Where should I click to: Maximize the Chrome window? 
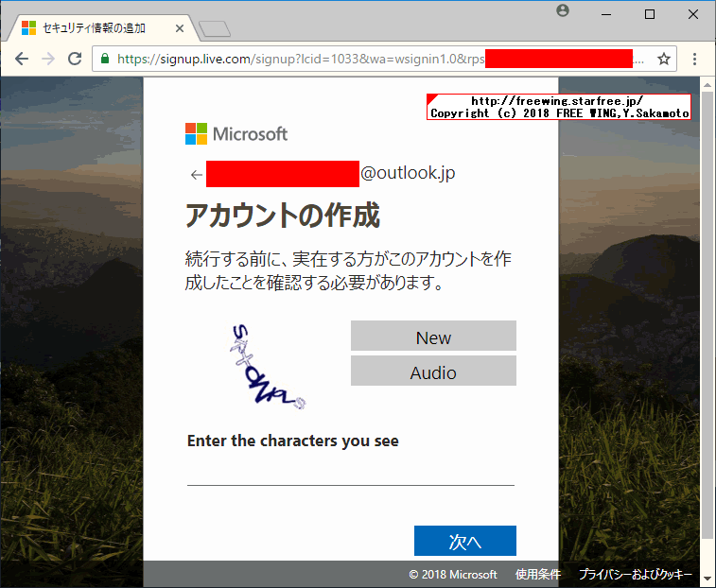click(650, 14)
